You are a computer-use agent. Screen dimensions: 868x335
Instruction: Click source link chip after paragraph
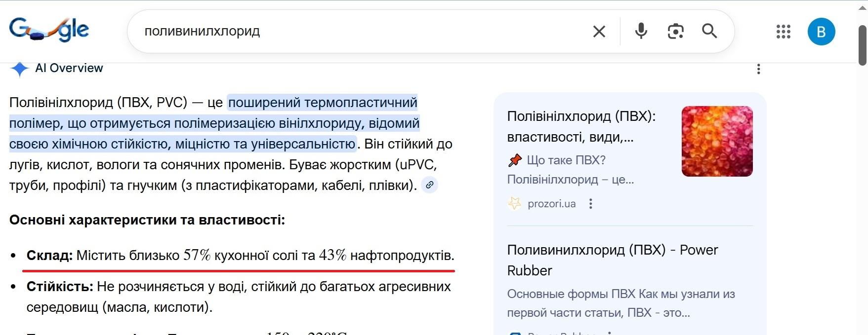point(430,185)
